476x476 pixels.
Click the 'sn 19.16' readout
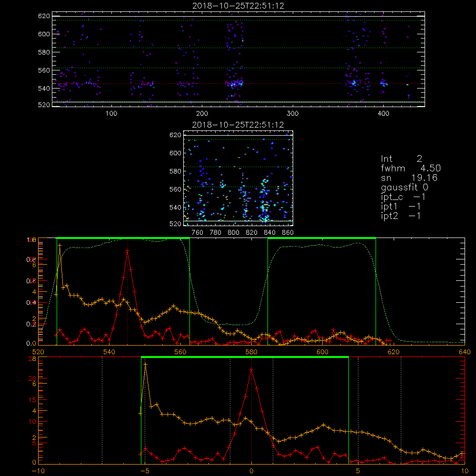409,178
